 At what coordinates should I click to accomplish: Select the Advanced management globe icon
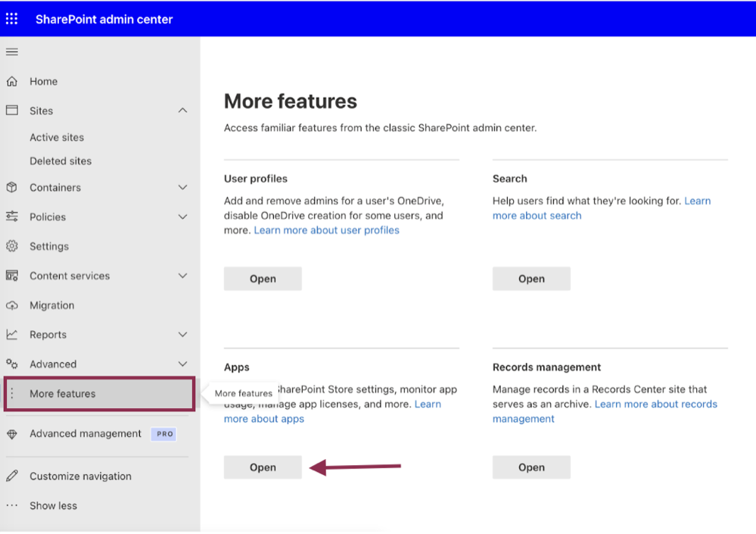pos(11,433)
